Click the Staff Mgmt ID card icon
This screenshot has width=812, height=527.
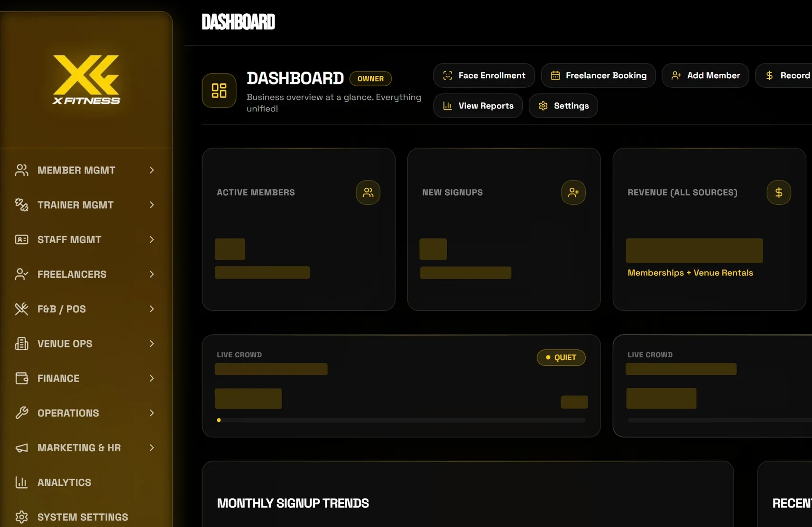(x=21, y=239)
